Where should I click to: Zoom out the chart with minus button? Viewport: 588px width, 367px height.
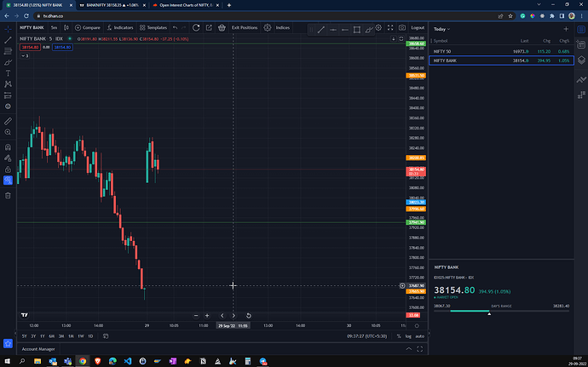coord(196,316)
